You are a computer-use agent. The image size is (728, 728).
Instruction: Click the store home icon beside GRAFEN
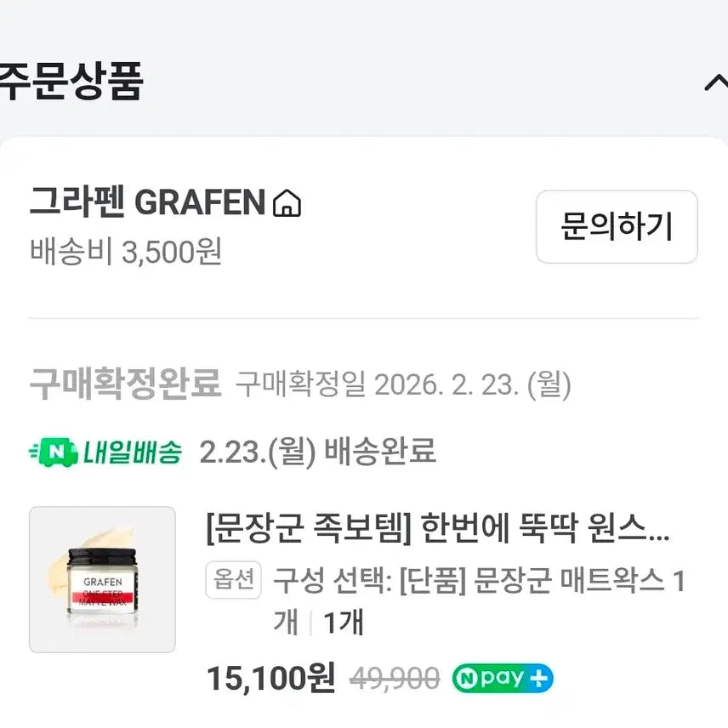coord(287,204)
